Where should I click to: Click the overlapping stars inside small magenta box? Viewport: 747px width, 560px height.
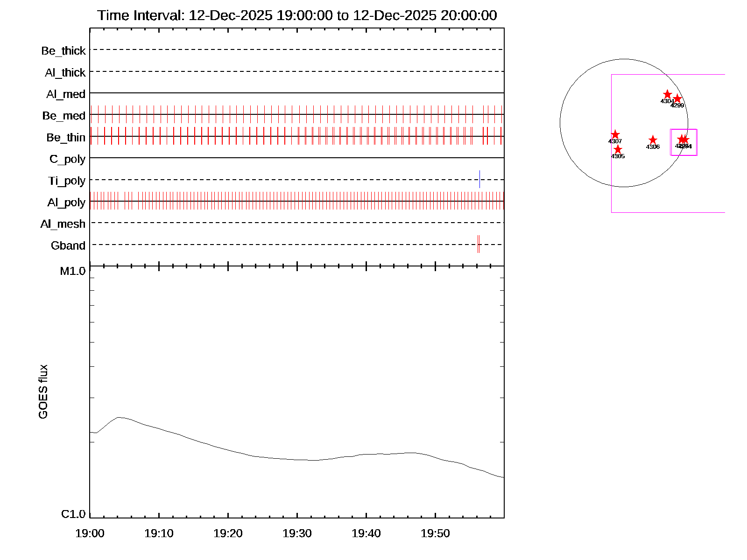(x=683, y=140)
